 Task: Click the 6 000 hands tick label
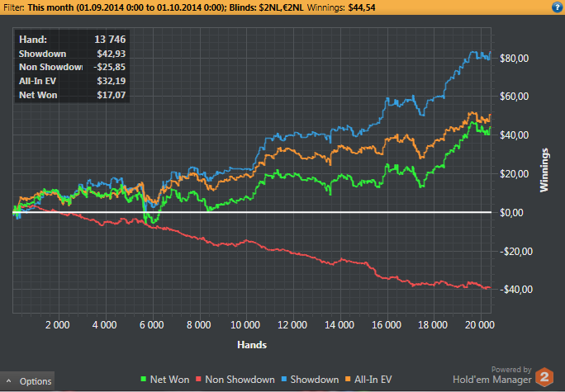coord(151,325)
